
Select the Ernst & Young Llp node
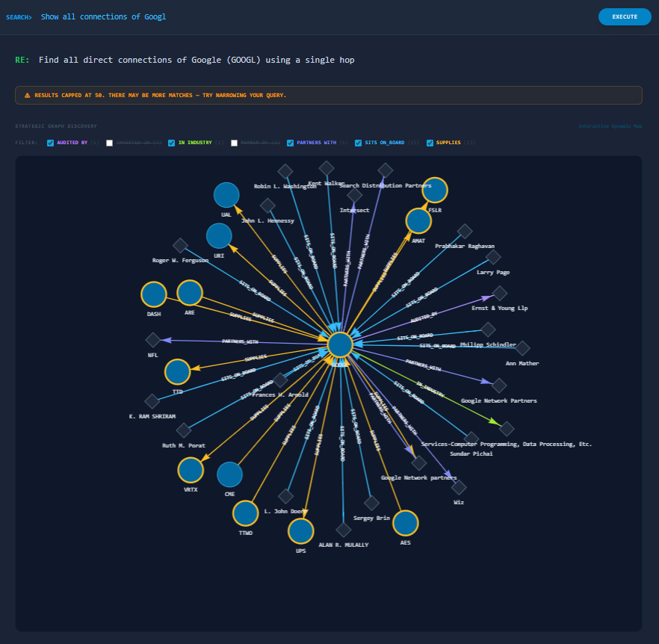click(500, 293)
